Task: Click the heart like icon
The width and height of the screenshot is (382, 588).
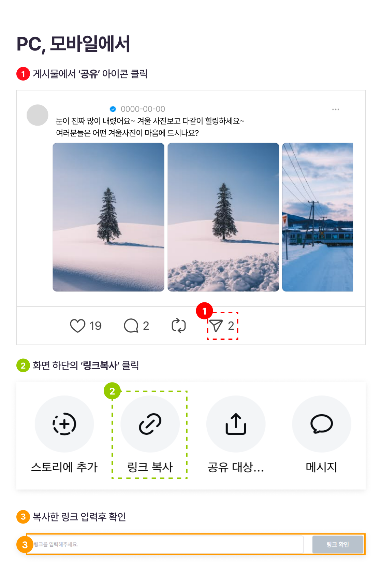Action: (x=77, y=326)
